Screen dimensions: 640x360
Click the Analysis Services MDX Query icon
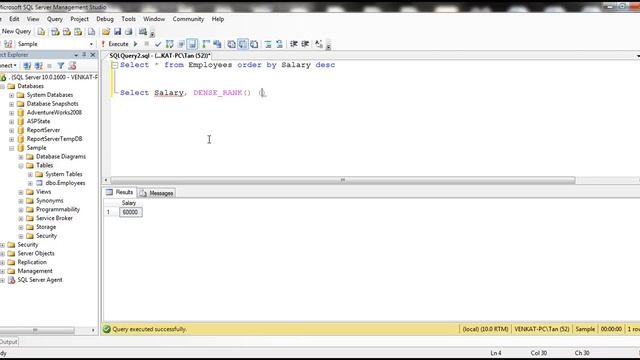coord(55,32)
